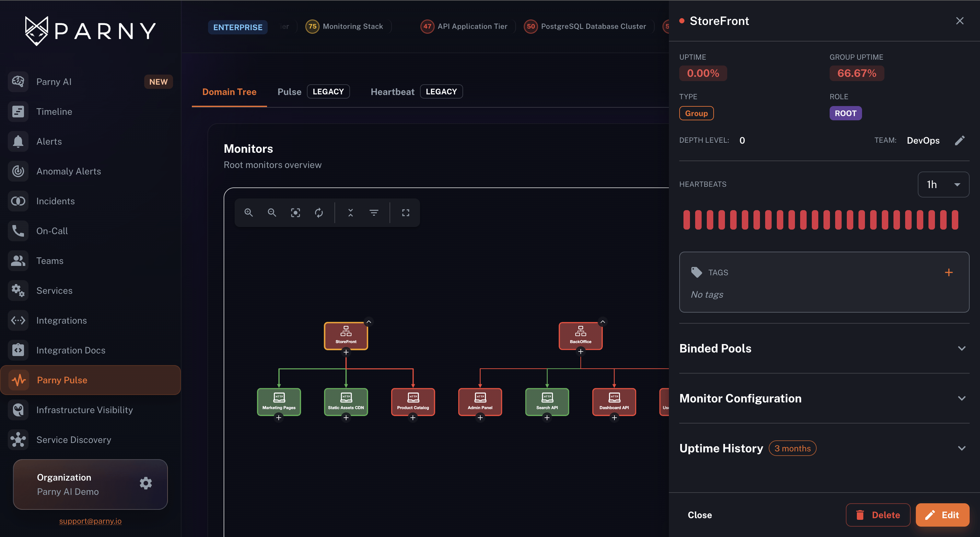
Task: Email support@parny.io link
Action: click(90, 521)
